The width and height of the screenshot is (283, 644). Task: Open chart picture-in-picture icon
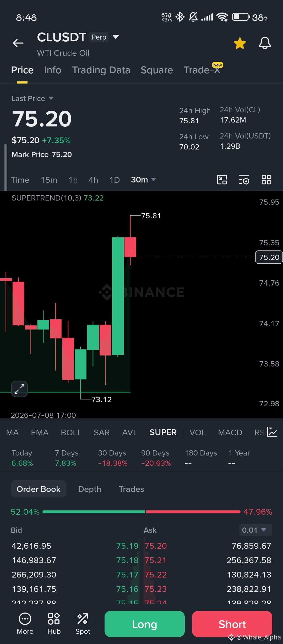(x=222, y=180)
